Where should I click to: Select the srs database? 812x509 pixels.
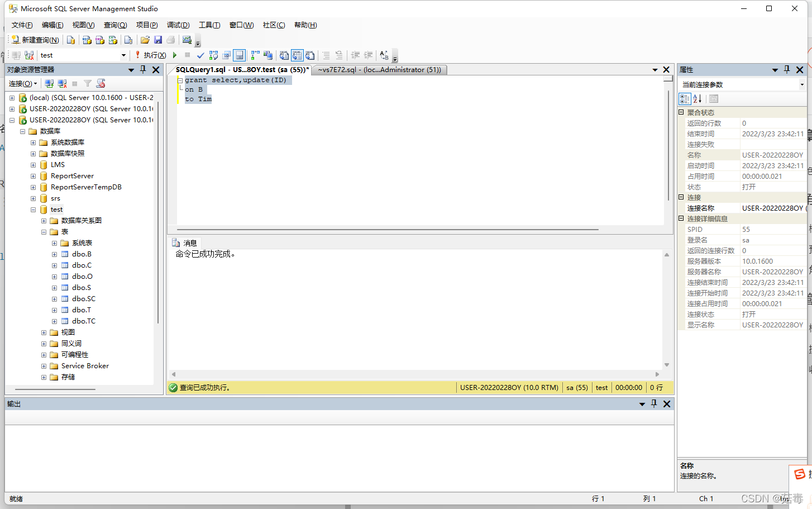(55, 198)
